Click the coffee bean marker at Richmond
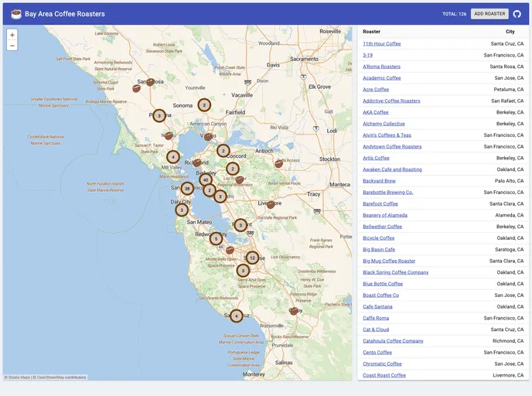 (196, 163)
